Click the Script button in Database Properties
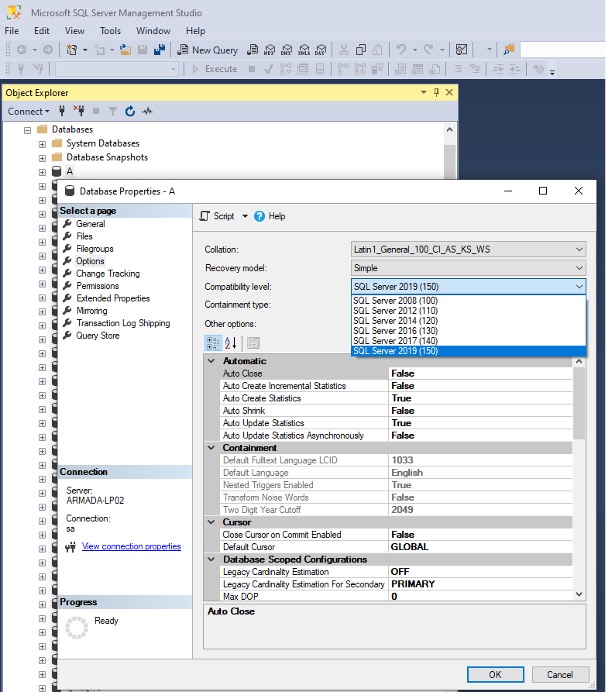The width and height of the screenshot is (606, 692). pyautogui.click(x=217, y=216)
